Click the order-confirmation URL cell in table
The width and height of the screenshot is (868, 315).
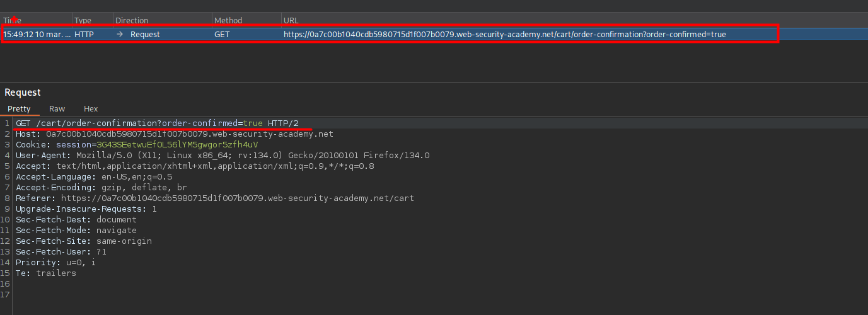click(504, 34)
